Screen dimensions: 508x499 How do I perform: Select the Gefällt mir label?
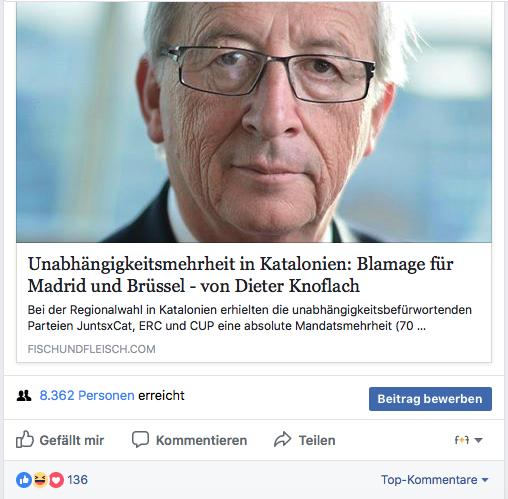(x=72, y=440)
